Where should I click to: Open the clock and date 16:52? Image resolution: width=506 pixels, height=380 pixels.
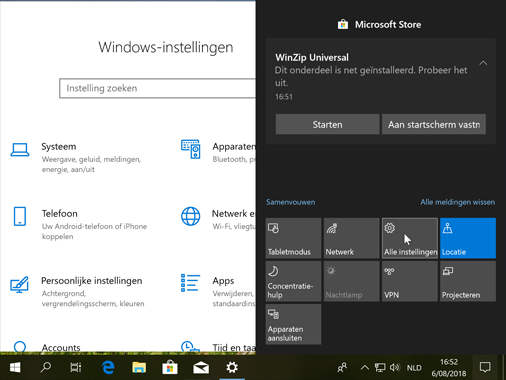pyautogui.click(x=449, y=368)
